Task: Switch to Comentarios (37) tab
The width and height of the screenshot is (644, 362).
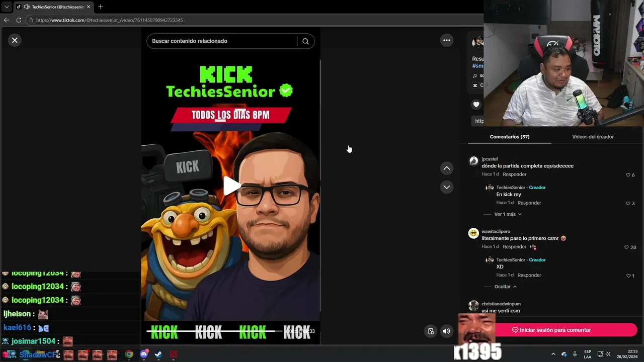Action: click(510, 137)
